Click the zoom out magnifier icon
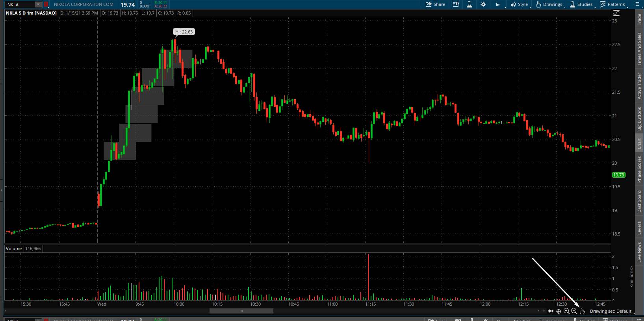644x321 pixels. pos(574,311)
